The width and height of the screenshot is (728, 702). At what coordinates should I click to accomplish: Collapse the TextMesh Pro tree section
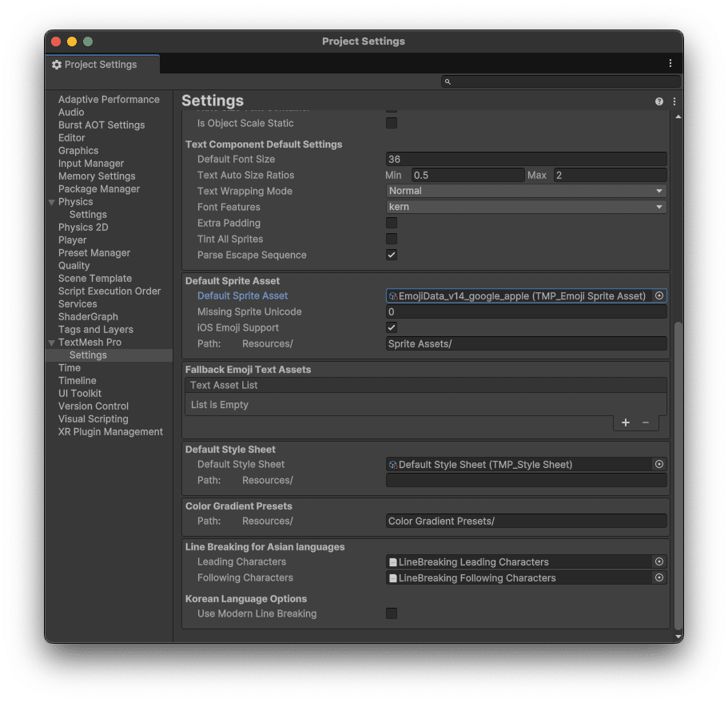[x=51, y=343]
